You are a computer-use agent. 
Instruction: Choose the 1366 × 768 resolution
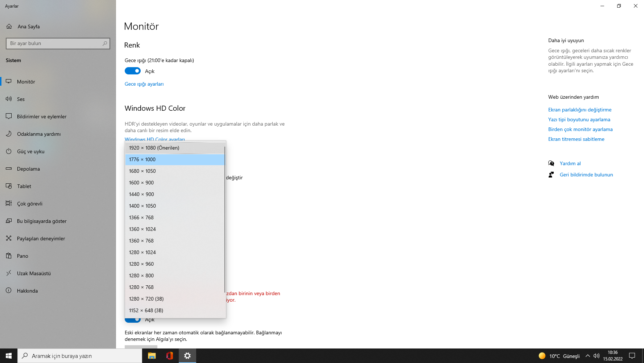[x=175, y=217]
